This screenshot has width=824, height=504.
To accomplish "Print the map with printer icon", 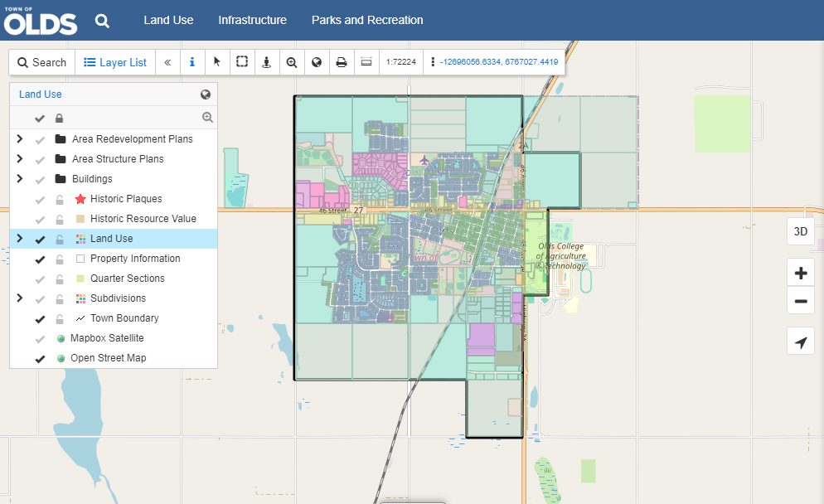I will click(341, 62).
